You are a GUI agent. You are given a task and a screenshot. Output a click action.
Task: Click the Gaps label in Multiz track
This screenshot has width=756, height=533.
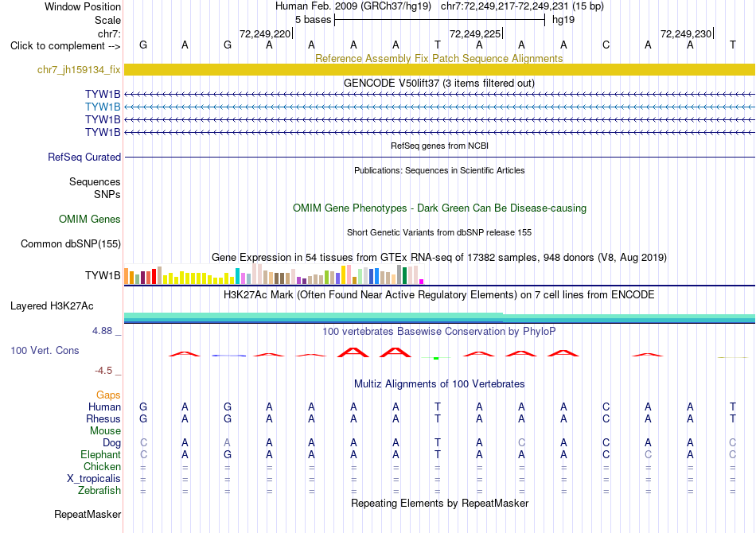(x=108, y=395)
